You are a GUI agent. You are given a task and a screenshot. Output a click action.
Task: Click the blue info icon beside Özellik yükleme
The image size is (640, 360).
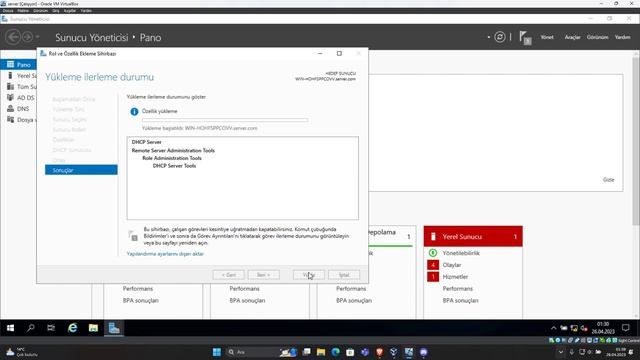(x=134, y=111)
